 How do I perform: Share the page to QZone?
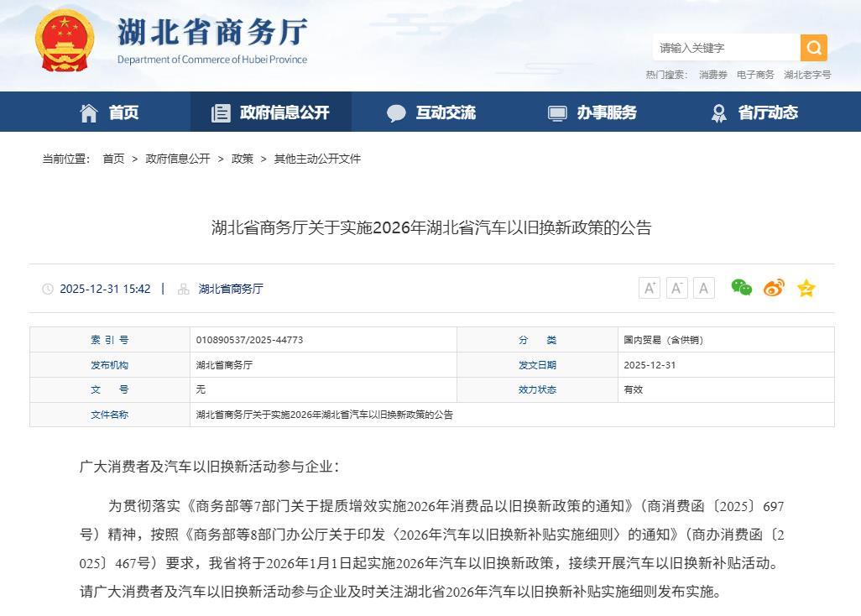pyautogui.click(x=806, y=288)
